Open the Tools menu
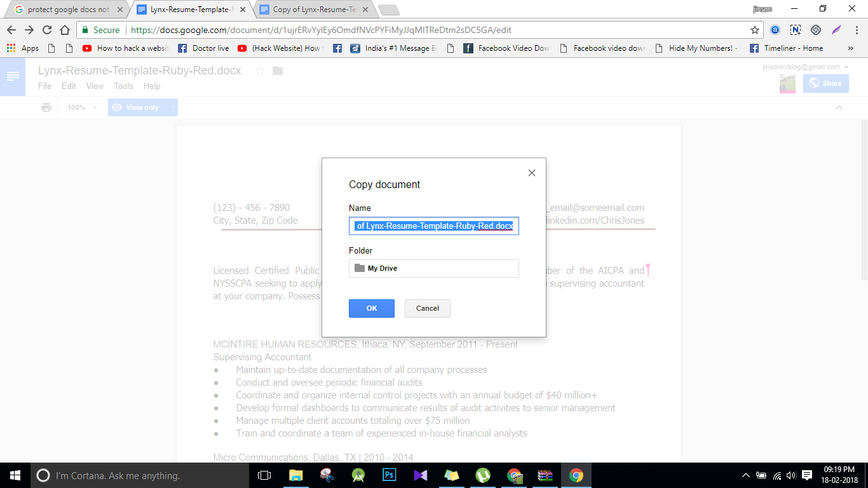The height and width of the screenshot is (488, 868). [x=123, y=86]
